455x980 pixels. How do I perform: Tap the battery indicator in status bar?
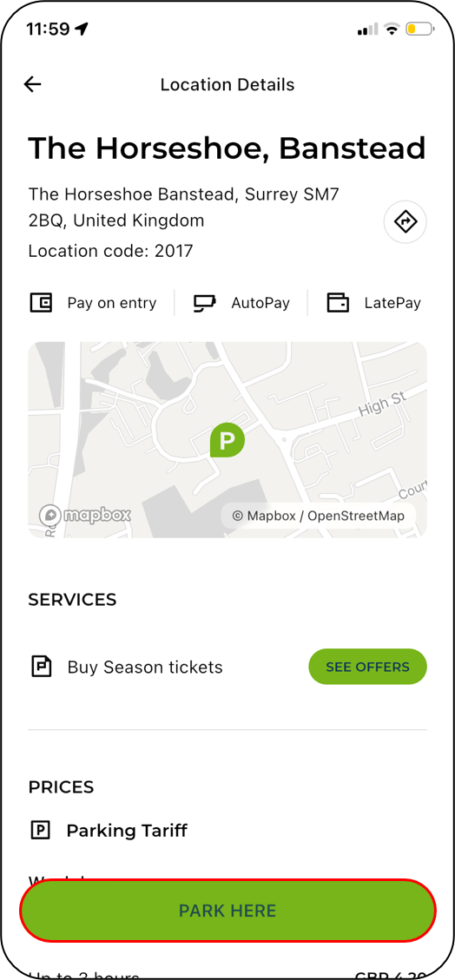click(419, 30)
